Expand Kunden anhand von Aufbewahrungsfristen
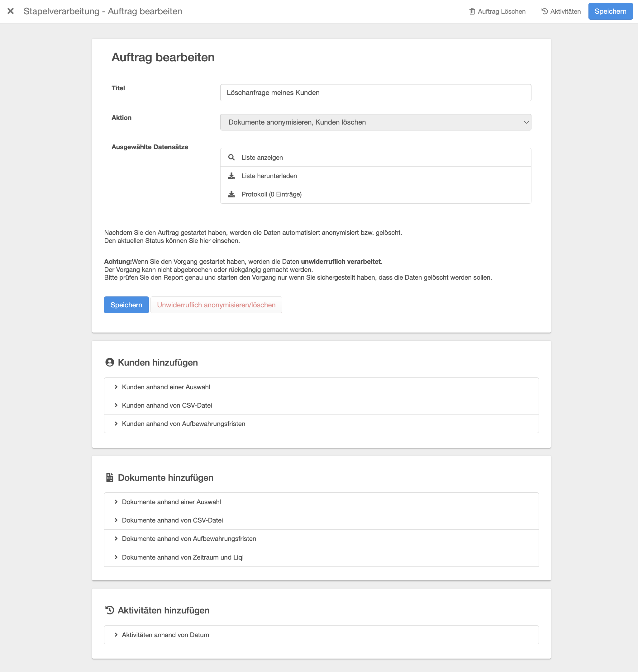Screen dimensions: 638x672 [x=183, y=424]
